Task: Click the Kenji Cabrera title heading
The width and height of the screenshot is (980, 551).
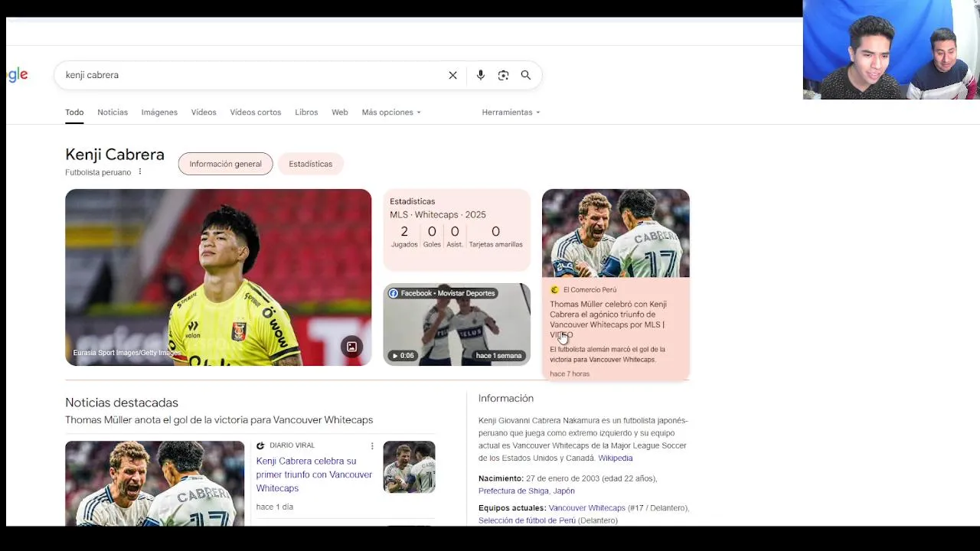Action: 115,155
